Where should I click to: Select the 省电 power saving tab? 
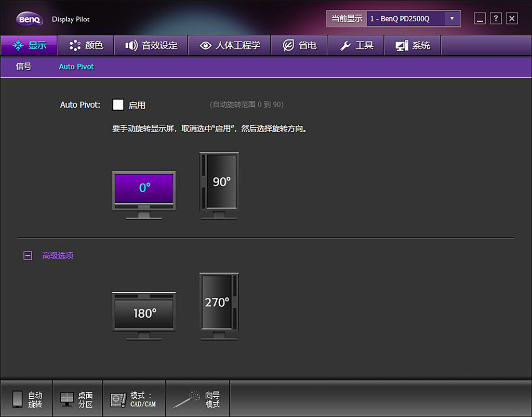[x=299, y=45]
